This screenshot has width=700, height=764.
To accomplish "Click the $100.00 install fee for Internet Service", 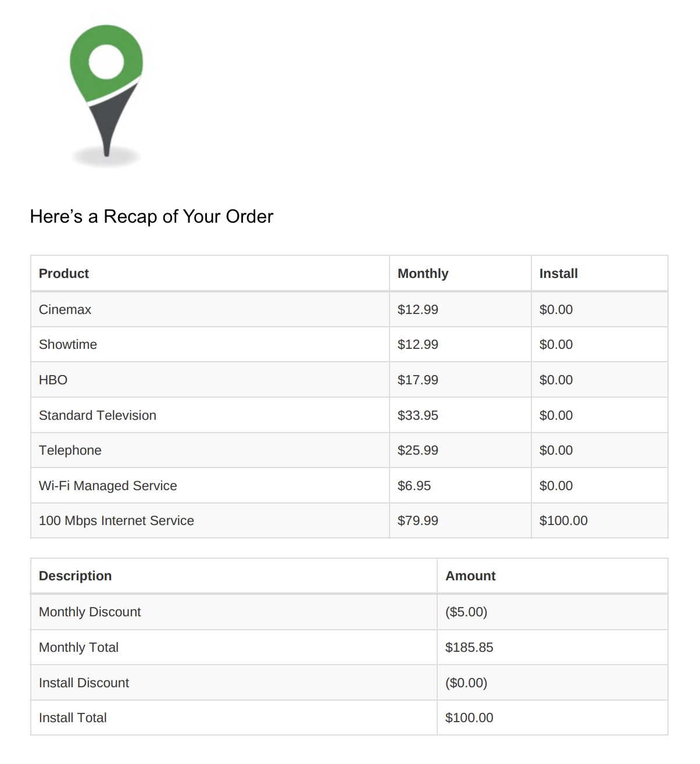I will 563,520.
